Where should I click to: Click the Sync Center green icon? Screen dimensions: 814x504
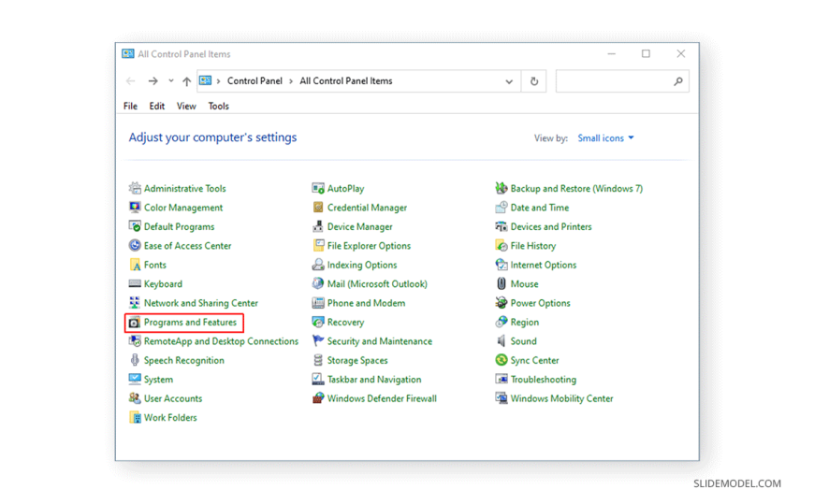tap(501, 360)
